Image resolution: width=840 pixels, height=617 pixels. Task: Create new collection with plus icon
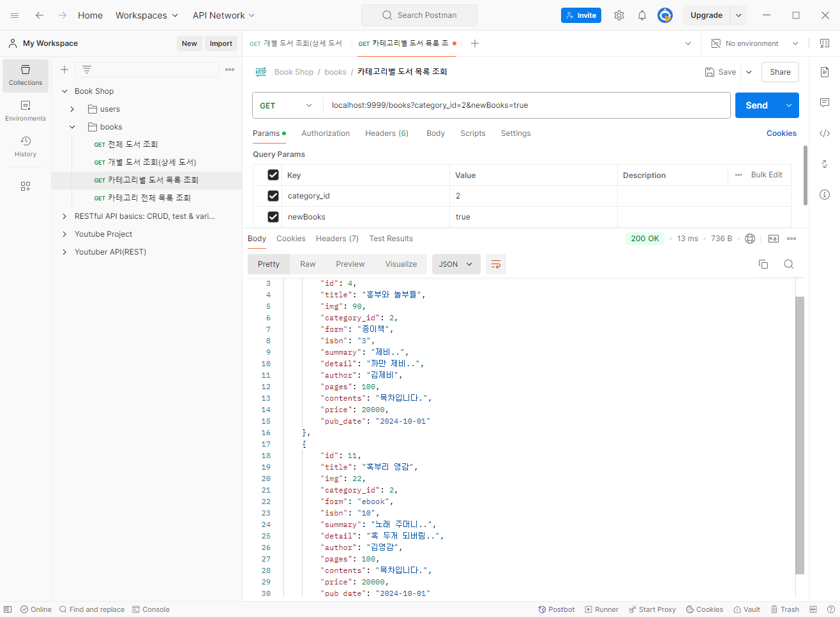click(x=64, y=70)
